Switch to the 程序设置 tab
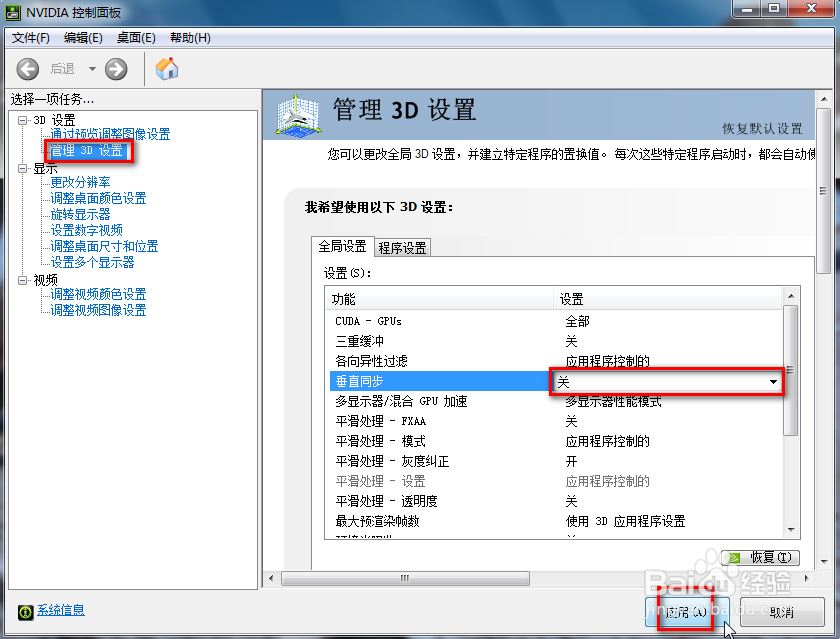This screenshot has width=840, height=639. (402, 248)
